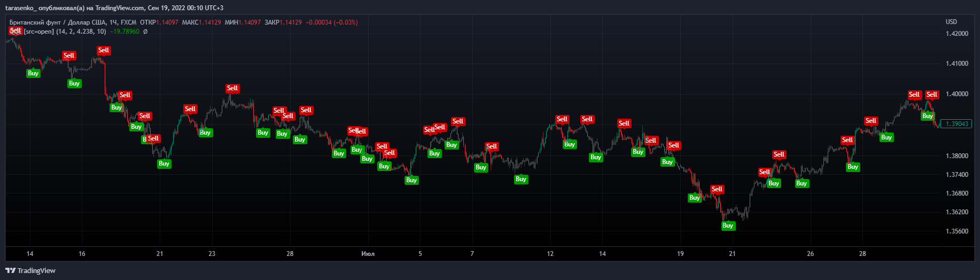Select the current price label 1.39043
The width and height of the screenshot is (980, 280).
pyautogui.click(x=955, y=124)
